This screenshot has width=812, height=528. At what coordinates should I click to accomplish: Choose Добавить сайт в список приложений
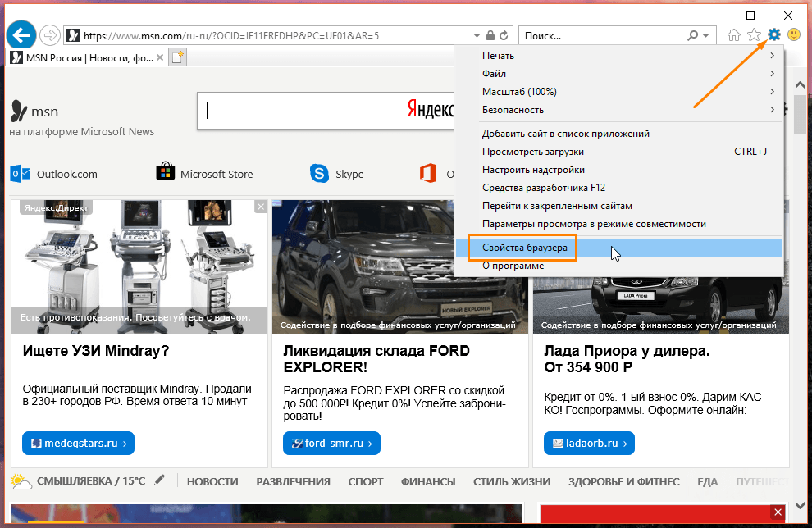(x=619, y=134)
